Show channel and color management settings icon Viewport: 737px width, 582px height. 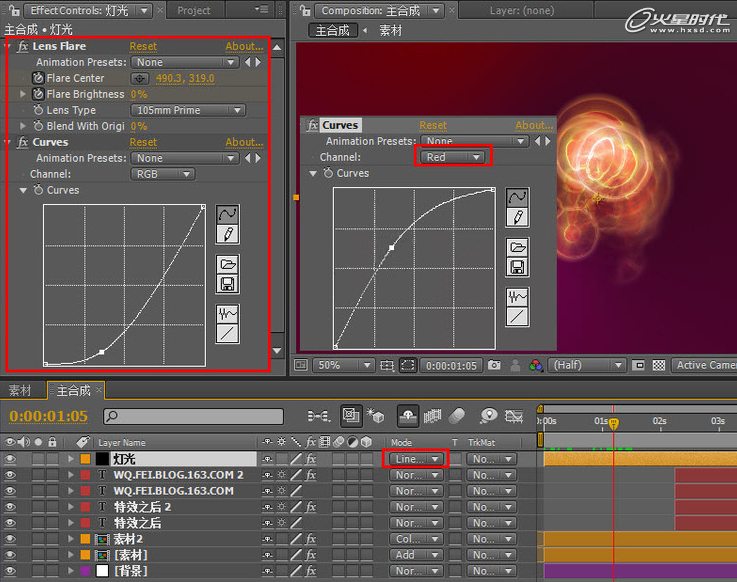535,365
